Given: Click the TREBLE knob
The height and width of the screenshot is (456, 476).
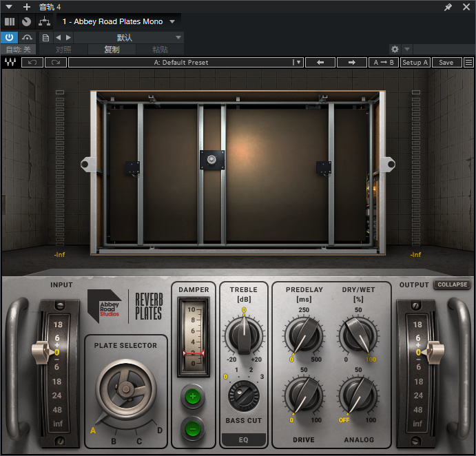Looking at the screenshot, I should 244,335.
